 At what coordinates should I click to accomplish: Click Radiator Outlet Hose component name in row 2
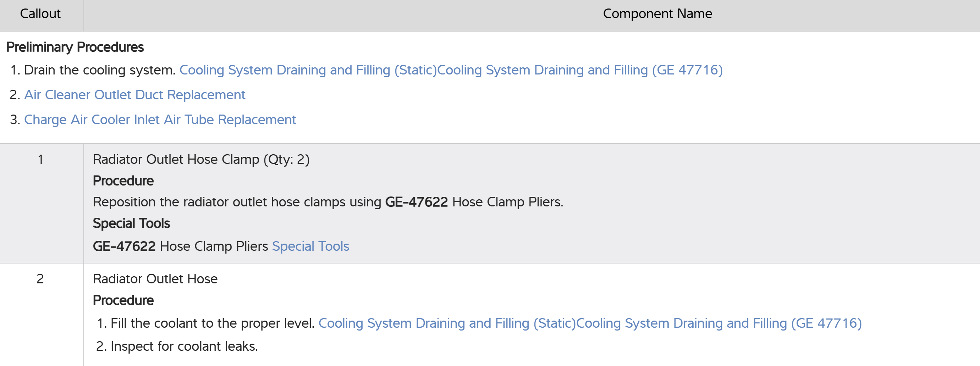[x=155, y=279]
